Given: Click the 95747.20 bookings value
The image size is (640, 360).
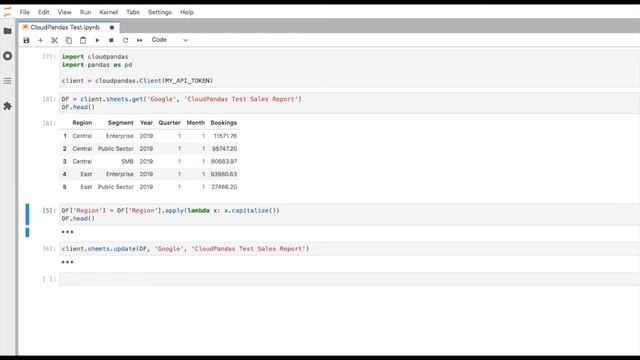Looking at the screenshot, I should [224, 149].
